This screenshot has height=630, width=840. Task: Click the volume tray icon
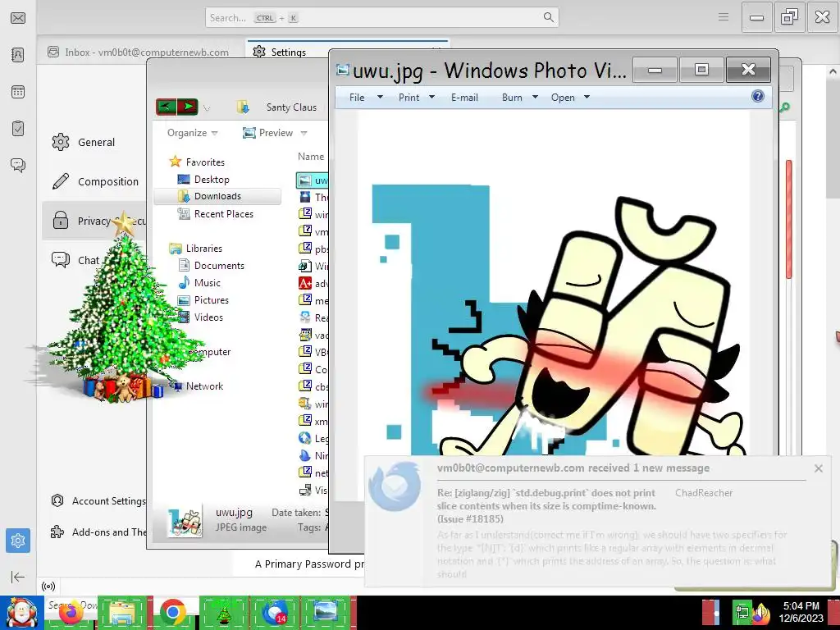(762, 614)
